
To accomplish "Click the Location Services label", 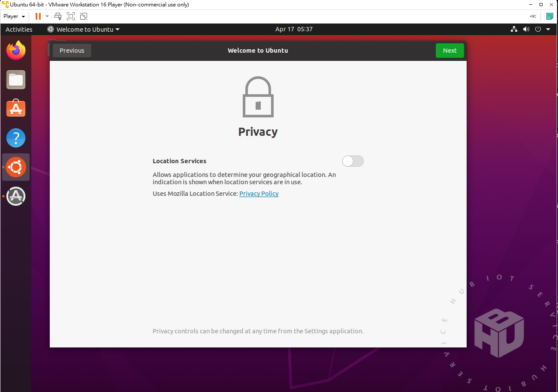I will pos(179,161).
